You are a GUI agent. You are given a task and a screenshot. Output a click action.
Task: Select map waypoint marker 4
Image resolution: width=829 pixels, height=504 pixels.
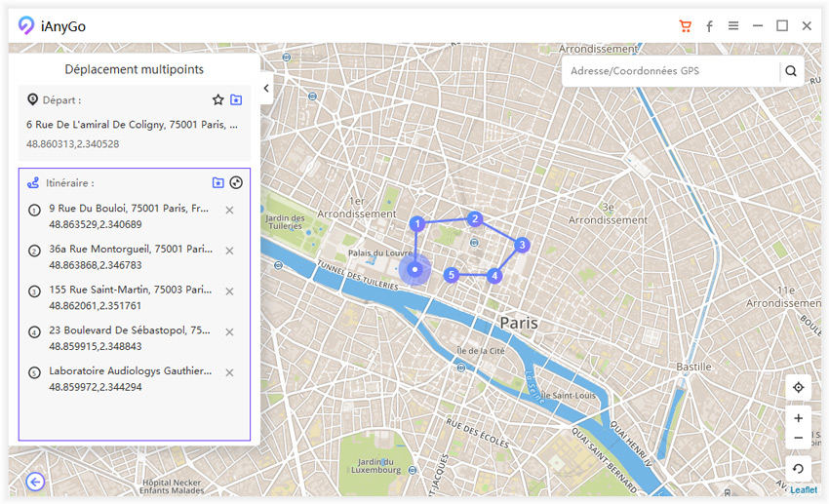[494, 275]
